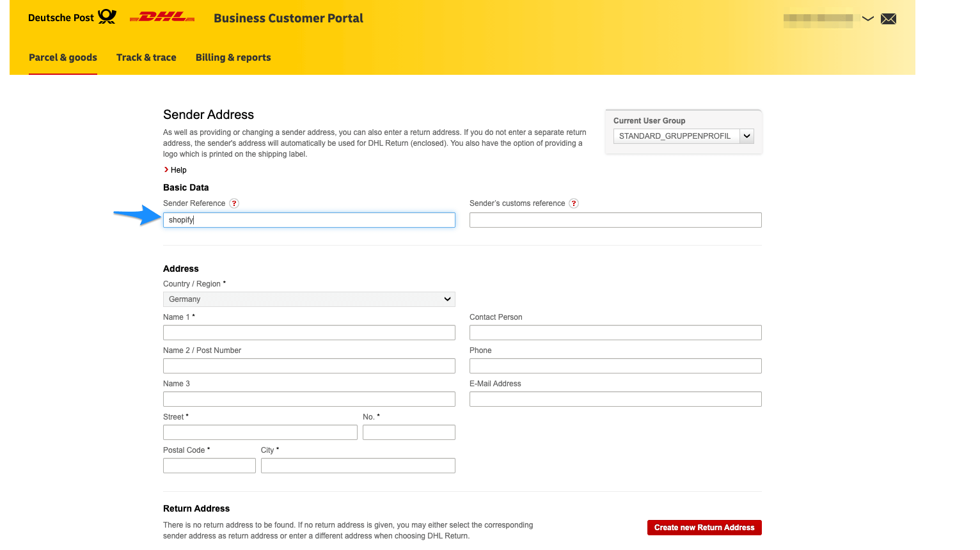
Task: Click the Basic Data heading
Action: point(186,187)
